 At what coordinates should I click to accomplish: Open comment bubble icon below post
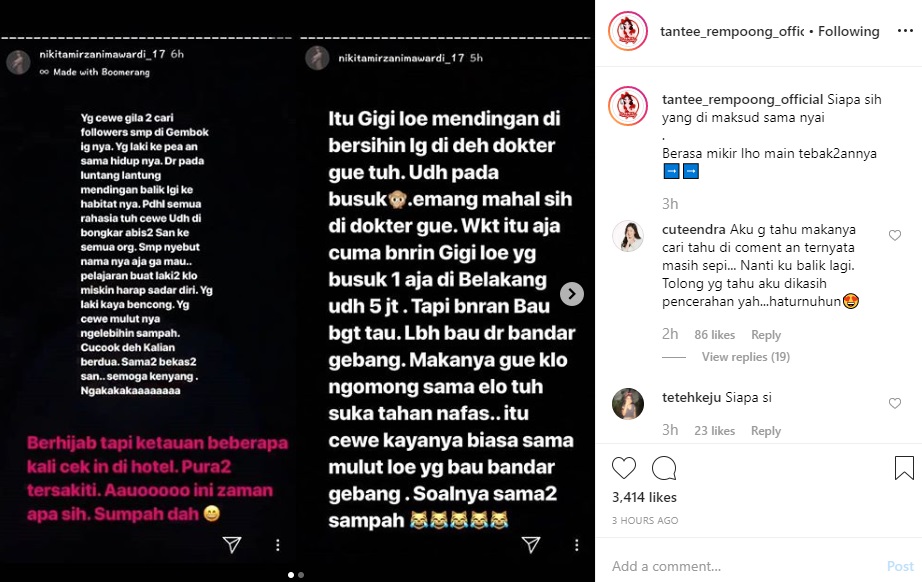click(664, 468)
